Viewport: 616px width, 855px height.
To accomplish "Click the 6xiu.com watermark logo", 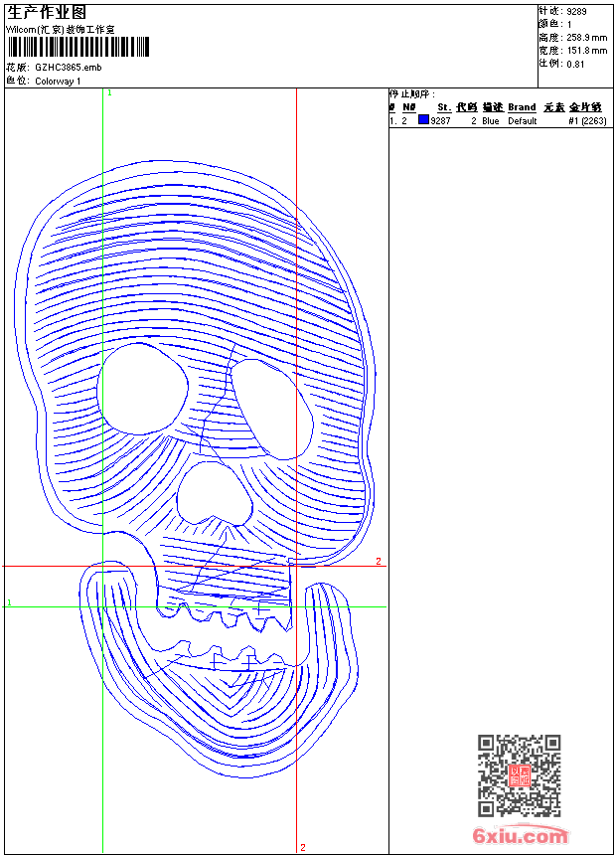I will [520, 836].
